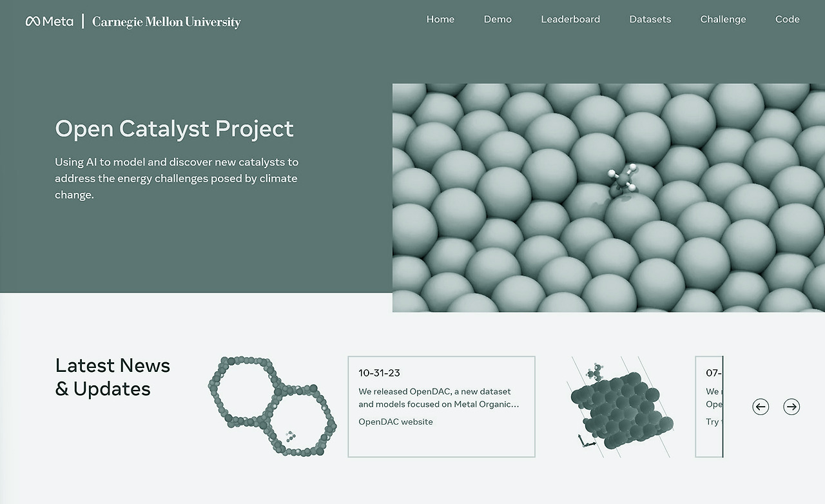Click the dark catalyst cluster image

pyautogui.click(x=621, y=406)
